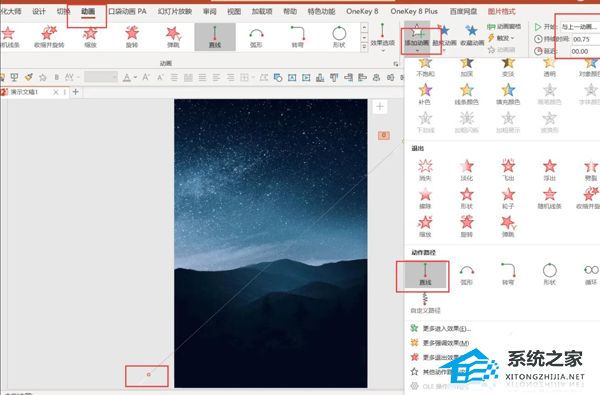600x395 pixels.
Task: Select the 弹跳 animation in ribbon gallery
Action: click(x=173, y=37)
